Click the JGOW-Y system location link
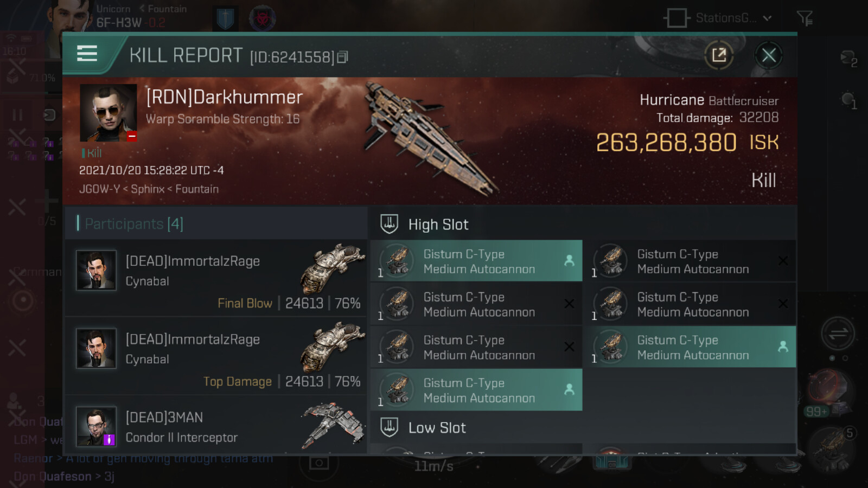Image resolution: width=868 pixels, height=488 pixels. click(x=99, y=189)
